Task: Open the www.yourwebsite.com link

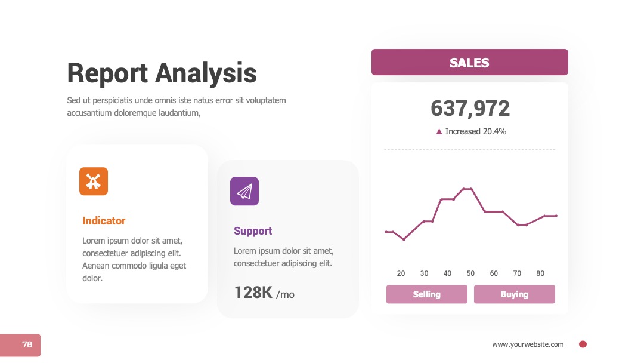Action: pos(528,344)
